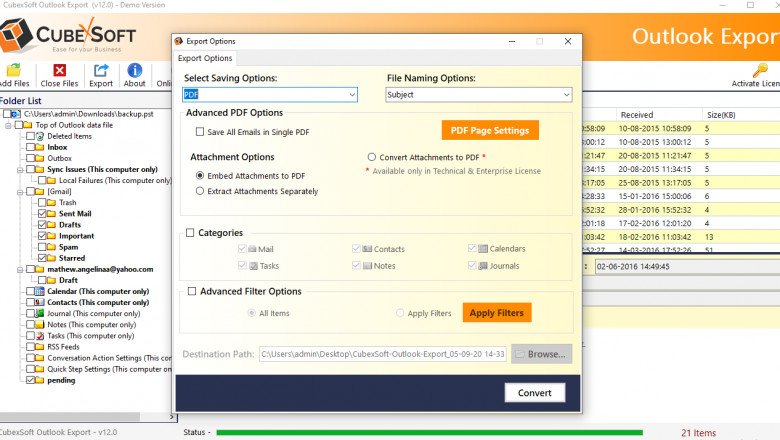Collapse Top of Outlook data file node
This screenshot has height=440, width=780.
(x=8, y=125)
